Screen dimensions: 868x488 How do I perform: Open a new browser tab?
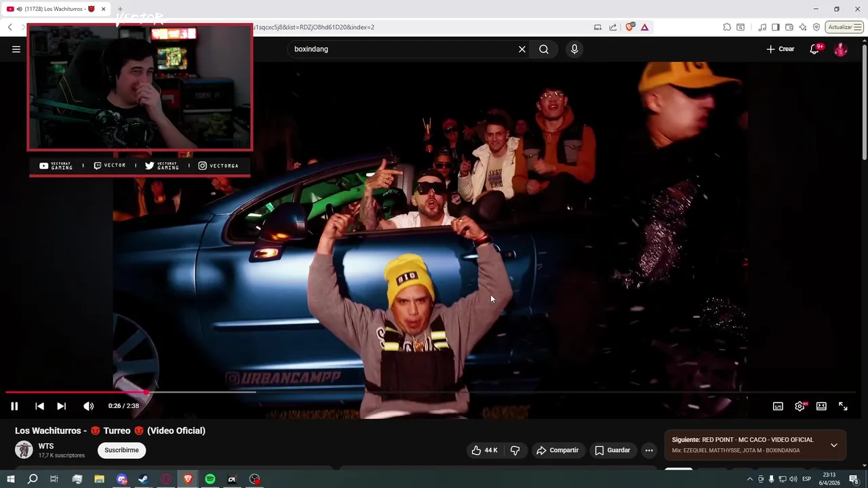coord(120,9)
